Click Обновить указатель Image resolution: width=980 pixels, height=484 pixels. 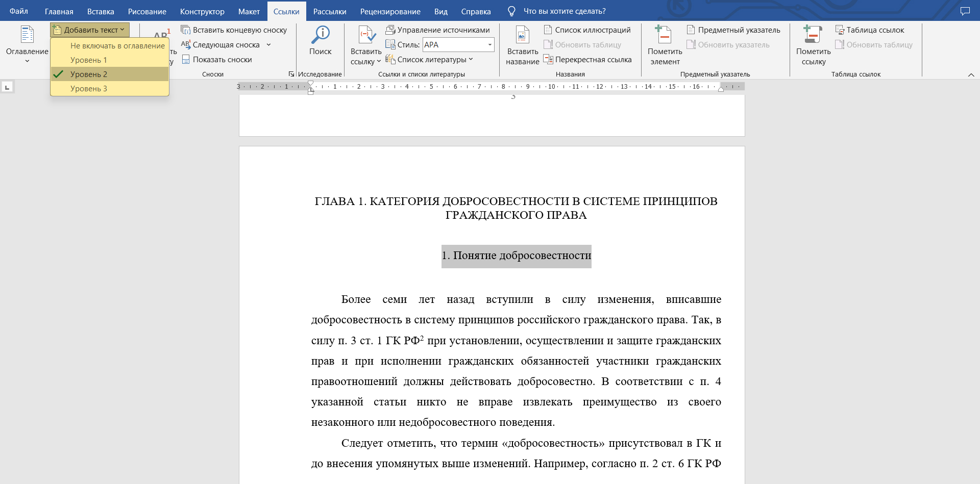click(728, 45)
